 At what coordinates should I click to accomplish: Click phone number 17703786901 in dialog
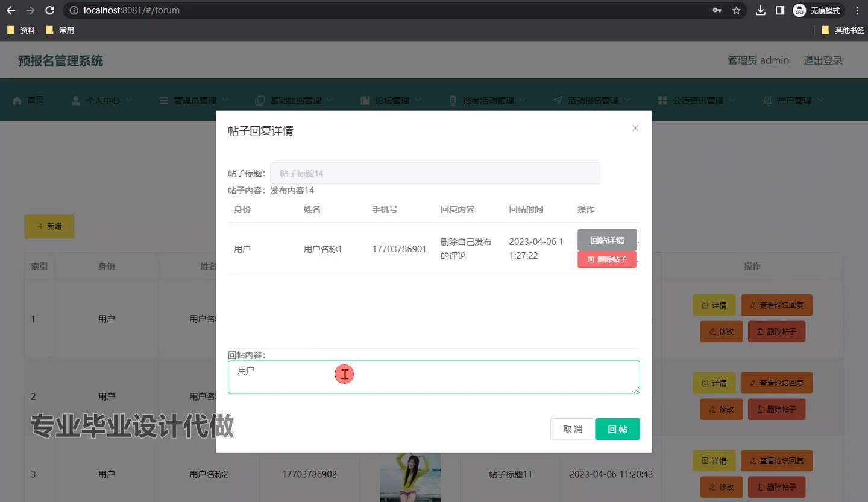click(x=399, y=249)
